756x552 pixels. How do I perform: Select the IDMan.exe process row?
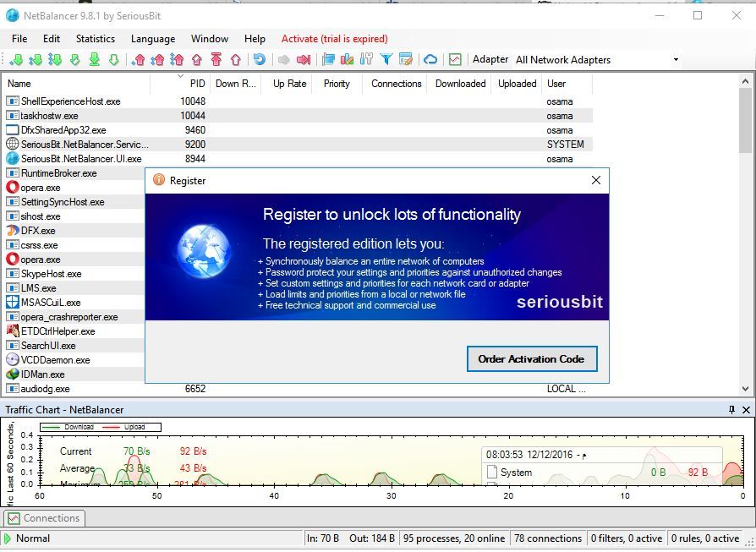[74, 374]
